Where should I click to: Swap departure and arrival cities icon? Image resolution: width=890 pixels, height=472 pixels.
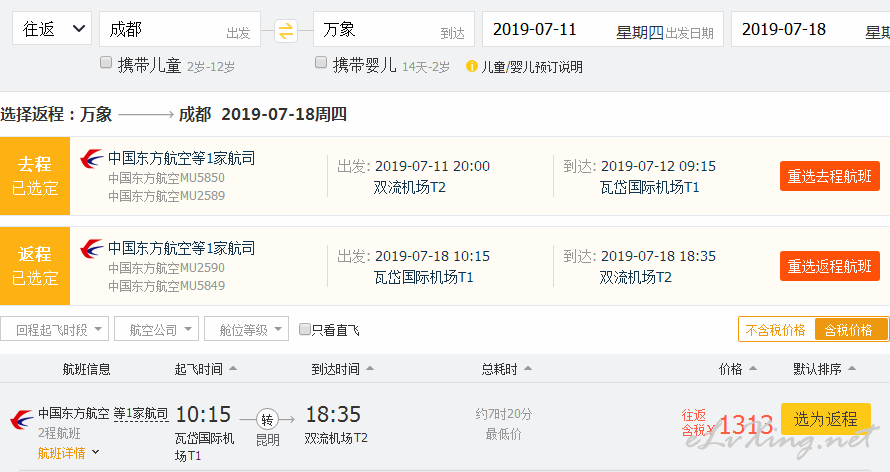point(286,31)
